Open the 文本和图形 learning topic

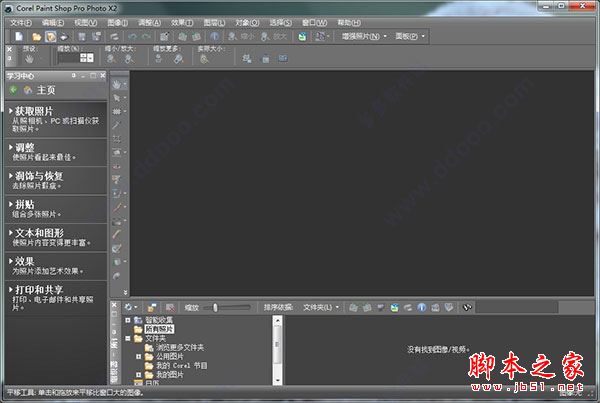click(56, 238)
